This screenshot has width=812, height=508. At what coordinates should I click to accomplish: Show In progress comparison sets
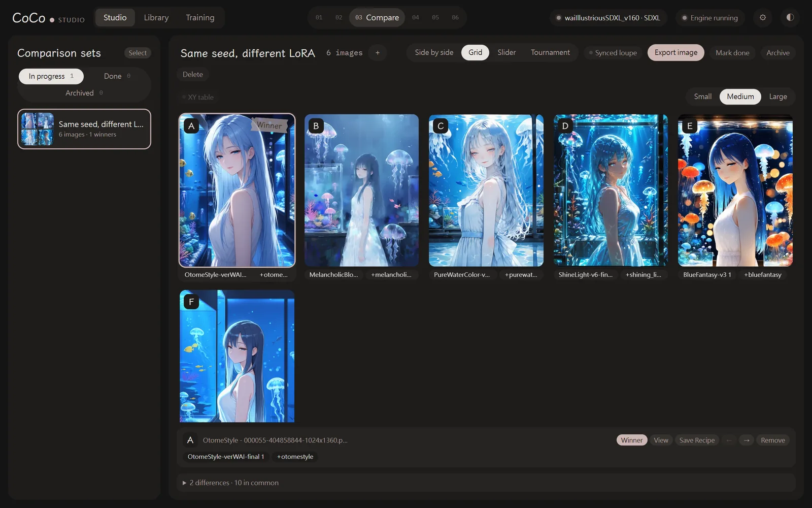click(x=51, y=76)
